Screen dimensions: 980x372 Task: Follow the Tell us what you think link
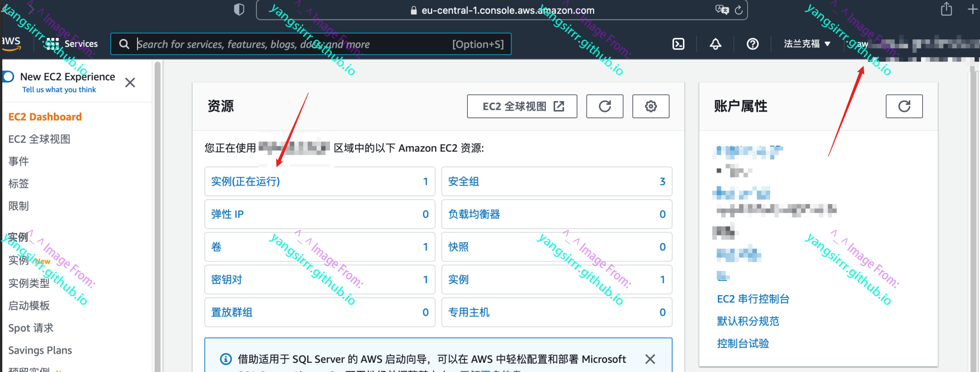click(x=59, y=90)
